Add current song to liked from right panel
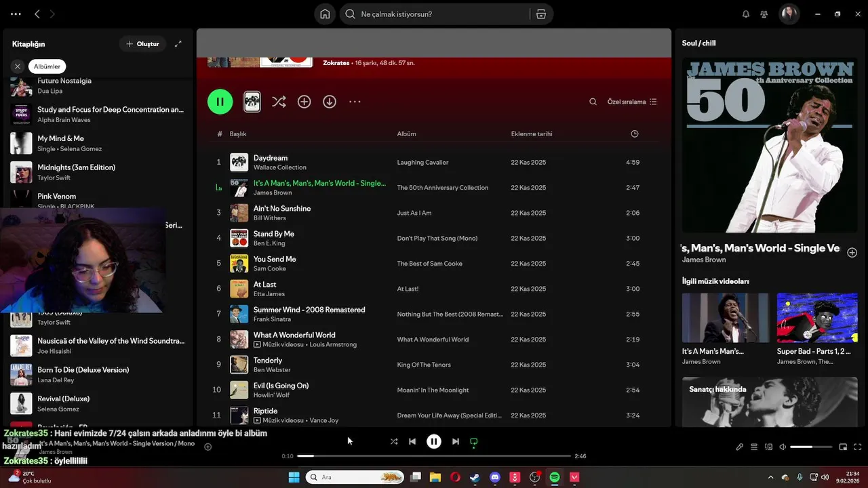 coord(852,253)
